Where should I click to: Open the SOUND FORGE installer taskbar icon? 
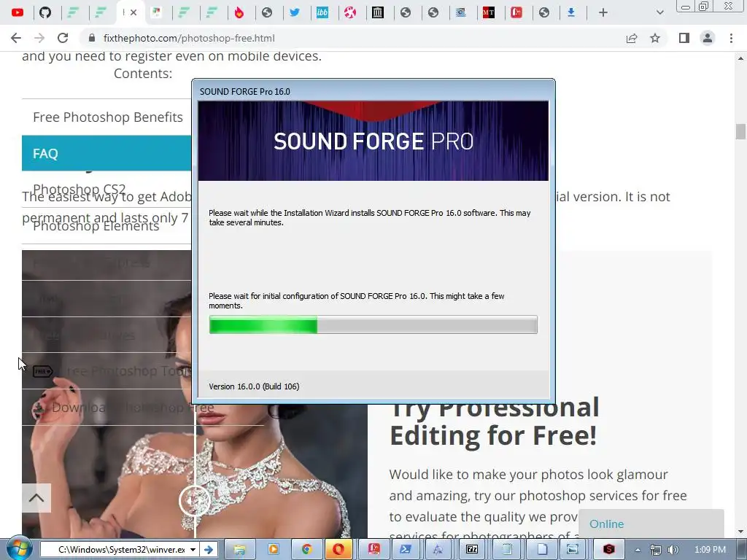[x=609, y=550]
